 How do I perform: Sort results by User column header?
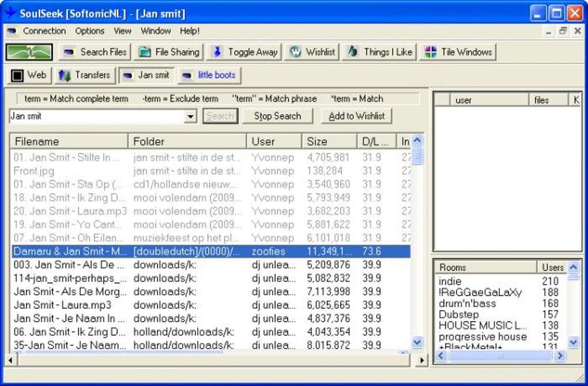[274, 141]
